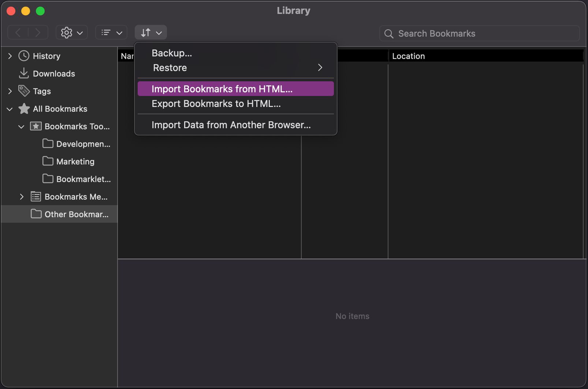
Task: Click the Tags icon
Action: pos(23,91)
